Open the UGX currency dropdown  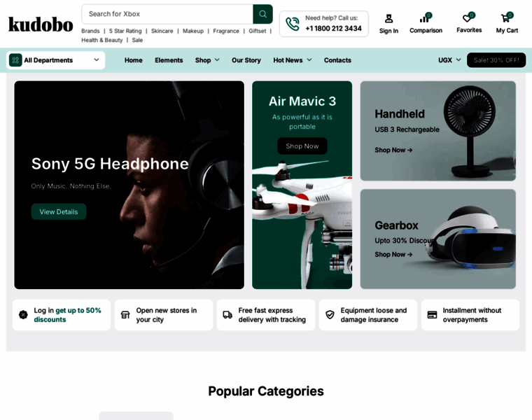coord(449,60)
